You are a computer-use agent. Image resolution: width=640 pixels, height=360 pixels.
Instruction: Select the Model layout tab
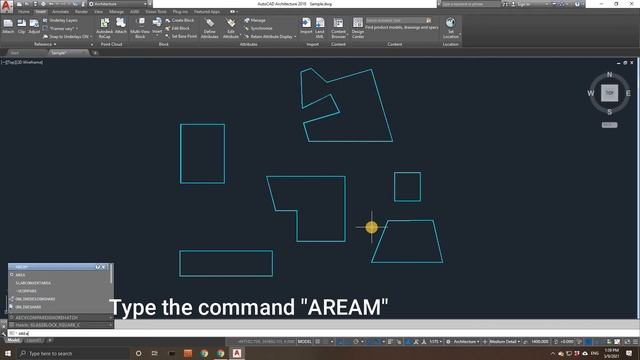[13, 340]
